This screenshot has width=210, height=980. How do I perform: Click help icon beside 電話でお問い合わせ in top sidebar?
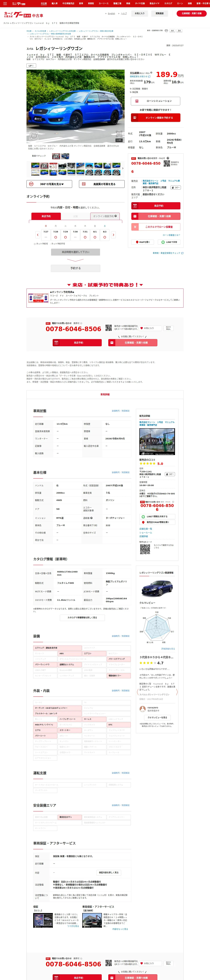(168, 158)
